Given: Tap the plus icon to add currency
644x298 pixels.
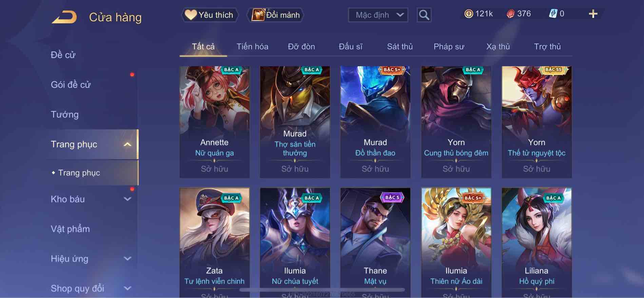Looking at the screenshot, I should 593,14.
